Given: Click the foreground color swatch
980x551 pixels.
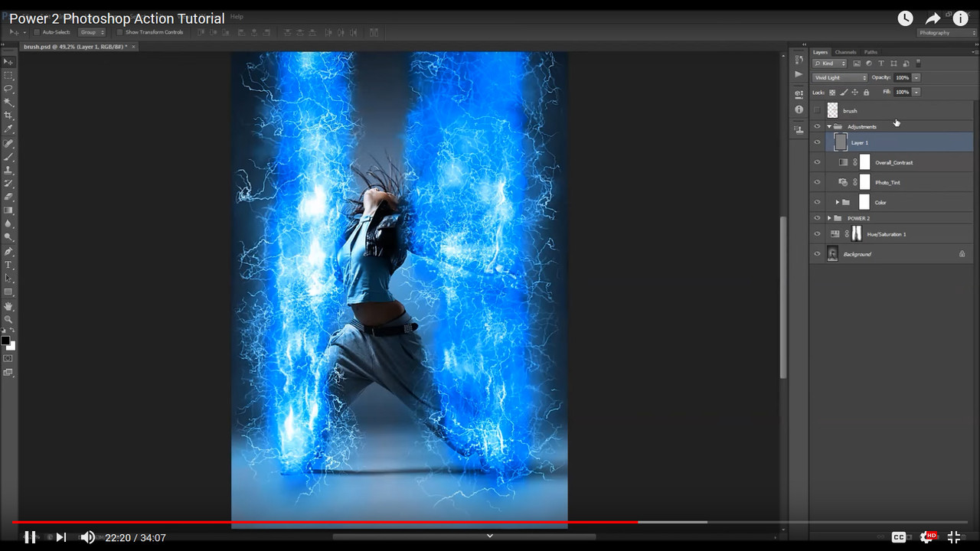Looking at the screenshot, I should coord(5,341).
